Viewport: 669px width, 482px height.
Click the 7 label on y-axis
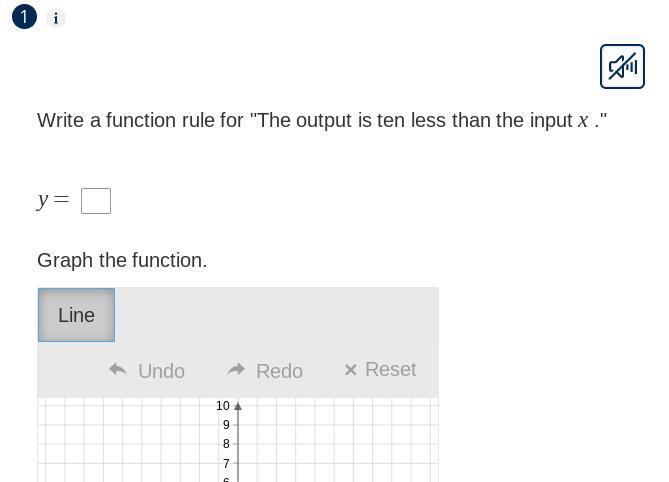[x=226, y=464]
